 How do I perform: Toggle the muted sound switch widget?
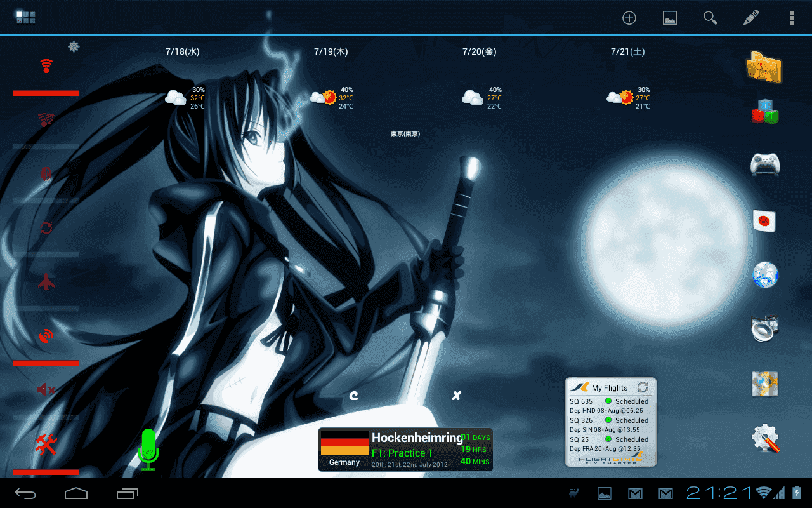46,390
